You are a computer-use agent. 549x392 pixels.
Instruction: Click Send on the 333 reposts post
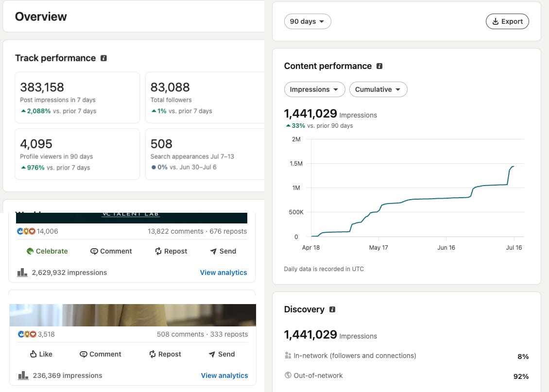[x=222, y=354]
